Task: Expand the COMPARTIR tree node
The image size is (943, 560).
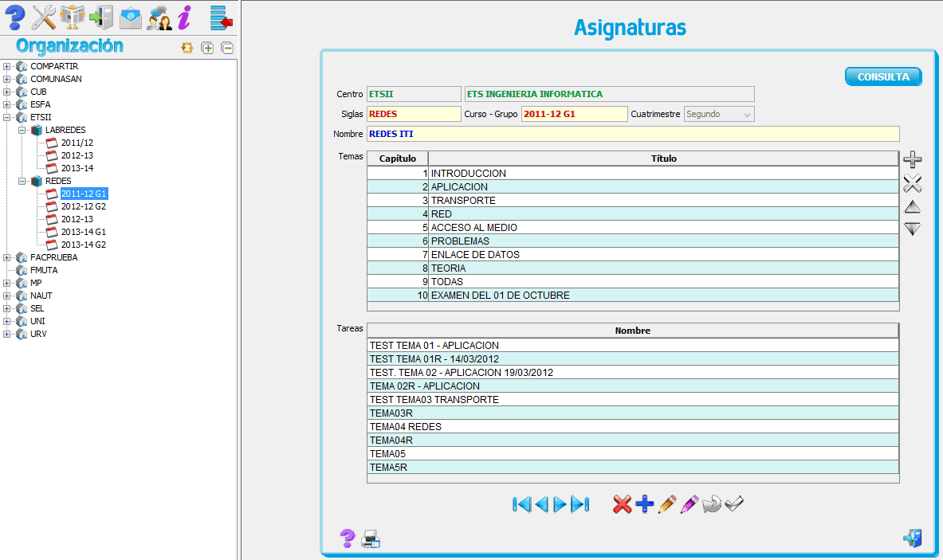Action: click(7, 66)
